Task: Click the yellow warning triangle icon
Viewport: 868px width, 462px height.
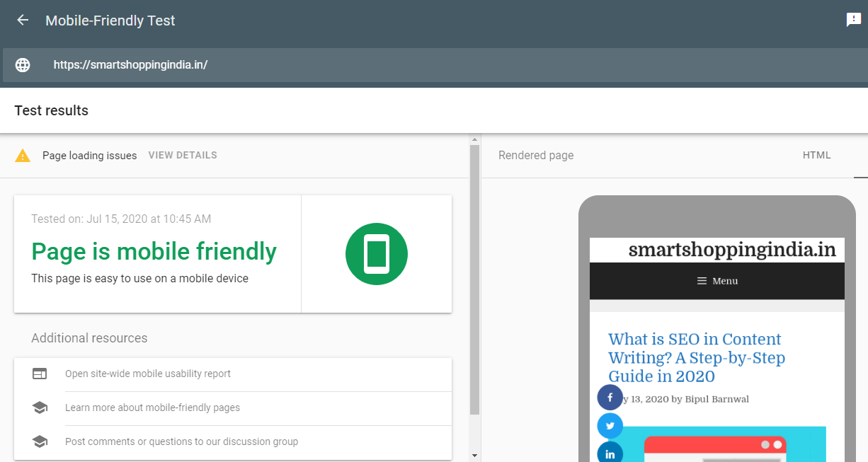Action: 23,156
